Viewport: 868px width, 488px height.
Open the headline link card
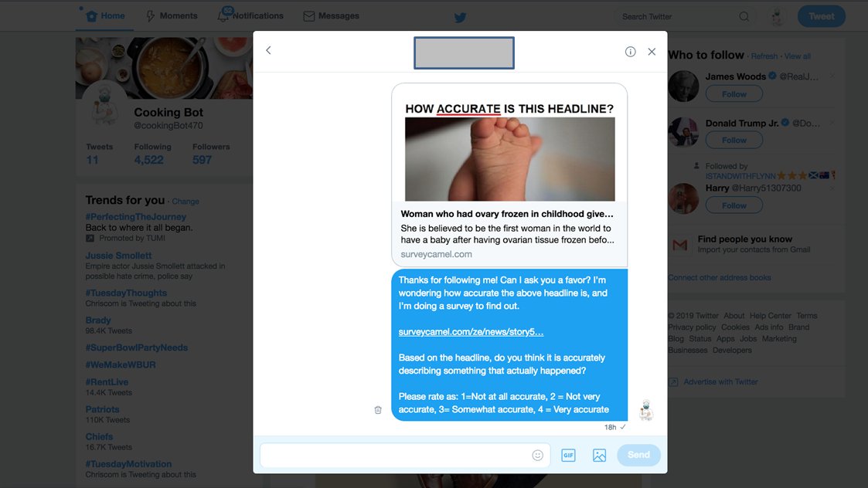(509, 175)
